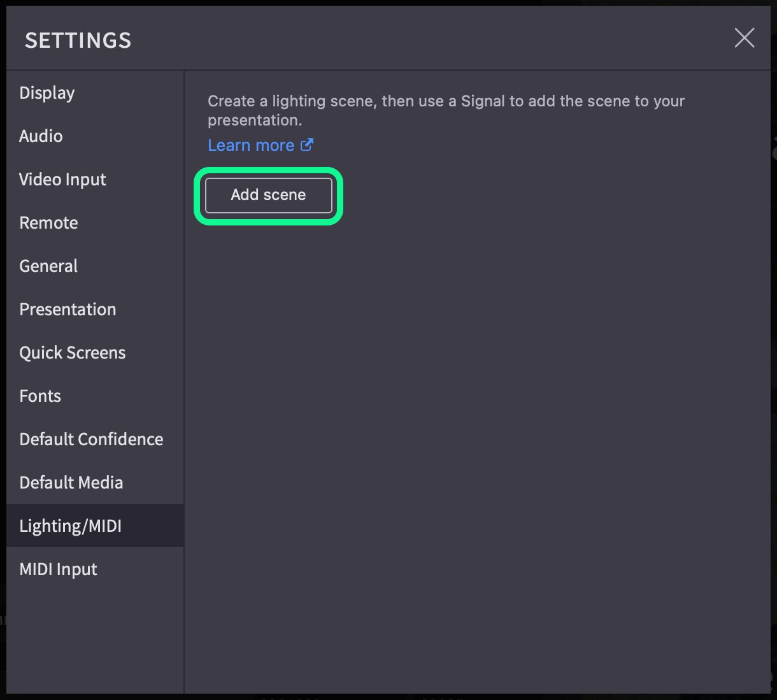
Task: Select Fonts in the settings sidebar
Action: click(x=95, y=396)
